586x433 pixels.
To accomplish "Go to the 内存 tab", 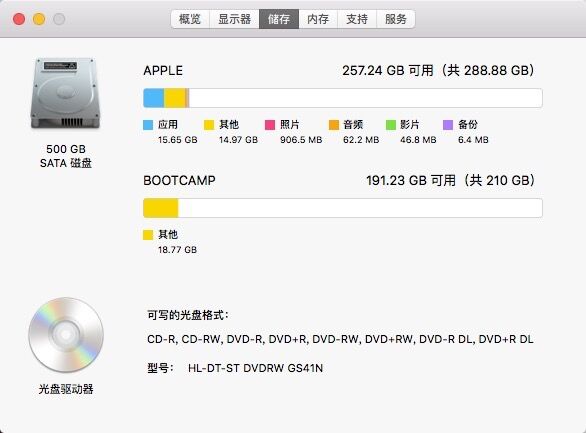I will tap(318, 19).
